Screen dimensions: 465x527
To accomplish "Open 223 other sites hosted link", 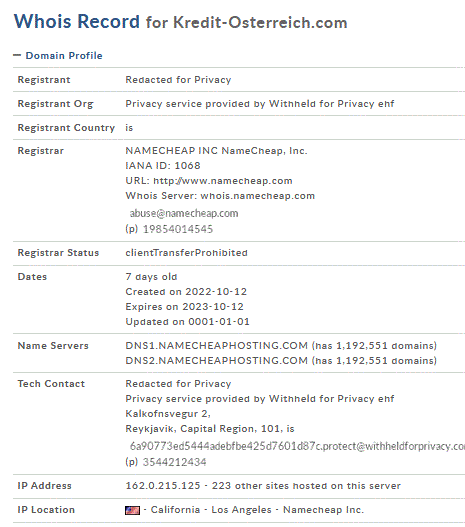I will click(306, 486).
